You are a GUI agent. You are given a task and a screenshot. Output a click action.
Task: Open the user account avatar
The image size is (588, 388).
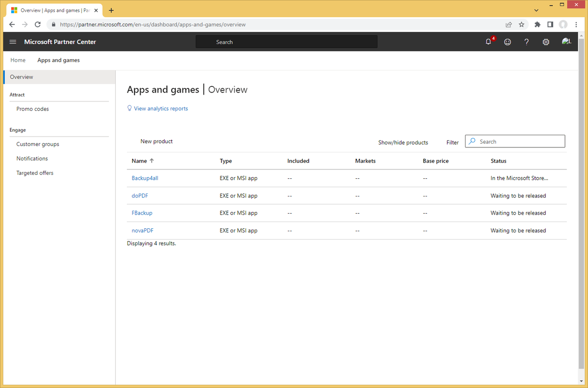click(566, 42)
